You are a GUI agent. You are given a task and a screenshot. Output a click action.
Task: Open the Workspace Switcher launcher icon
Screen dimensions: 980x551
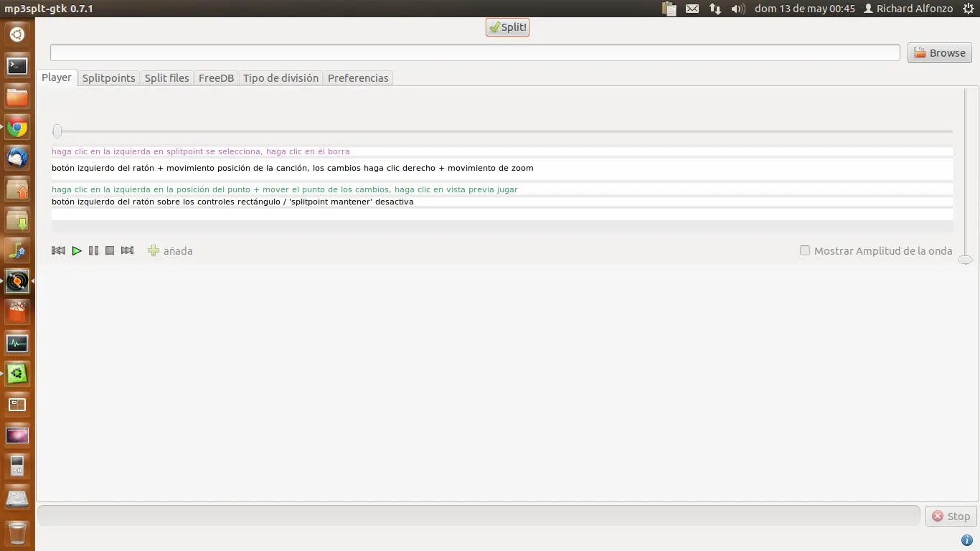pos(17,405)
